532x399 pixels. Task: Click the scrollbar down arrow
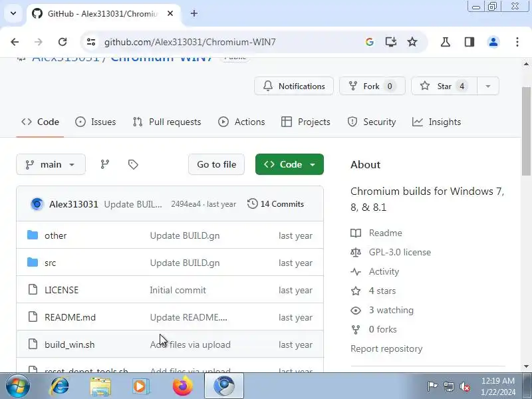526,366
